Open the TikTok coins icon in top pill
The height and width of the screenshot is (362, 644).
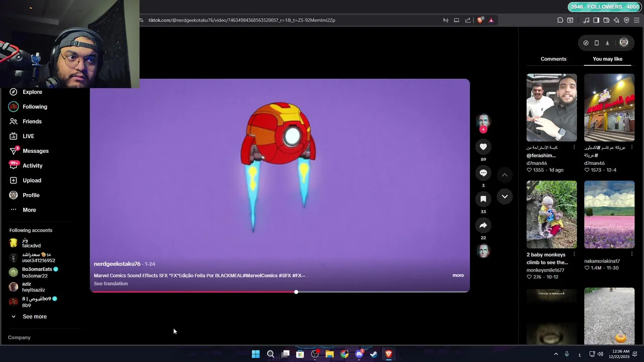586,43
